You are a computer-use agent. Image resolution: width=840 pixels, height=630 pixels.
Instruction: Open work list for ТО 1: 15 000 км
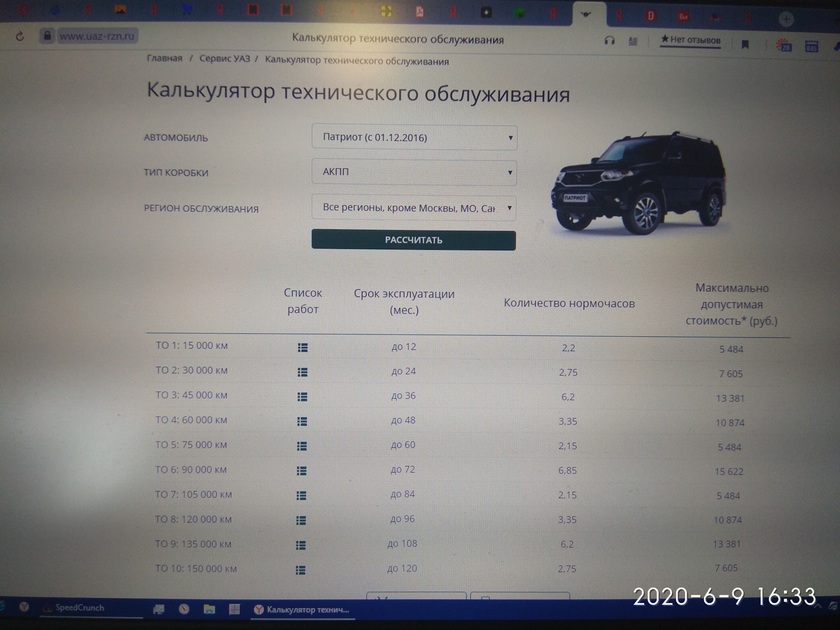pyautogui.click(x=302, y=347)
